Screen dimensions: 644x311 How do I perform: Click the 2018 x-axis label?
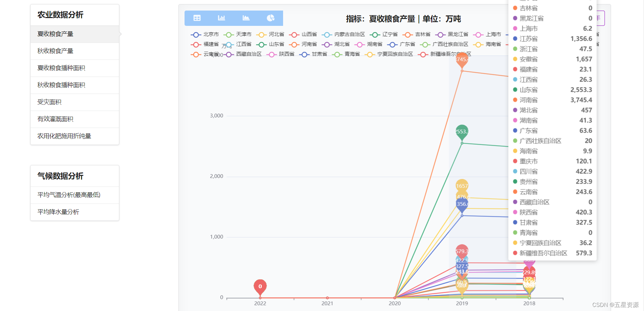click(529, 303)
